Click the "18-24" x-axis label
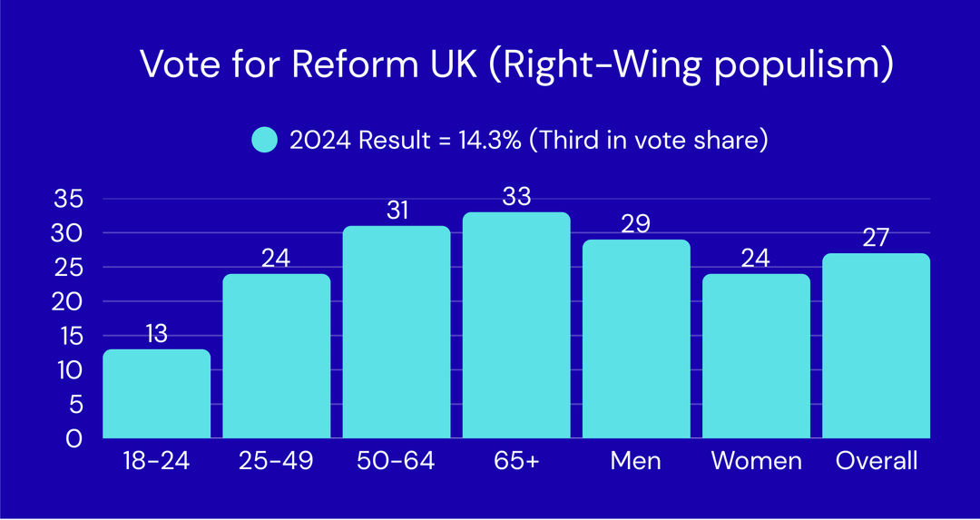The width and height of the screenshot is (980, 520). pos(157,460)
